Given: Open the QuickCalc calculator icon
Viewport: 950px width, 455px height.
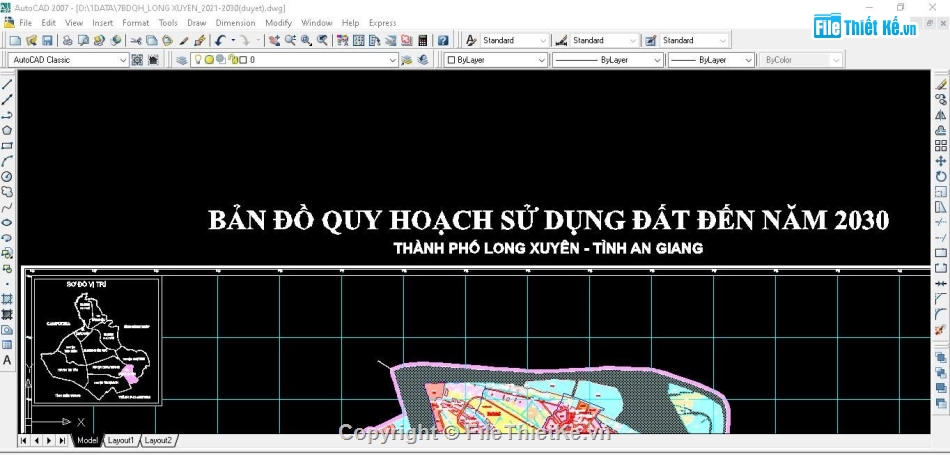Looking at the screenshot, I should (423, 41).
